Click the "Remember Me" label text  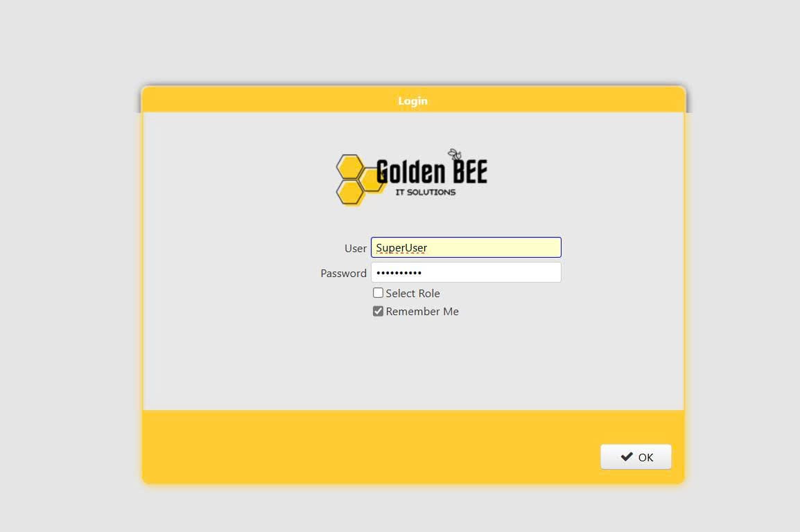[x=422, y=312]
